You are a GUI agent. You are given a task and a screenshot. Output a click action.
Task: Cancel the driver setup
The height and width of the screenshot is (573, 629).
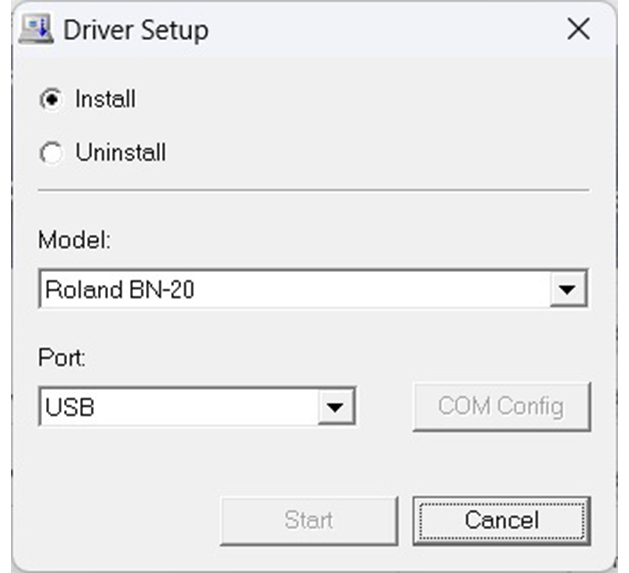pyautogui.click(x=501, y=521)
